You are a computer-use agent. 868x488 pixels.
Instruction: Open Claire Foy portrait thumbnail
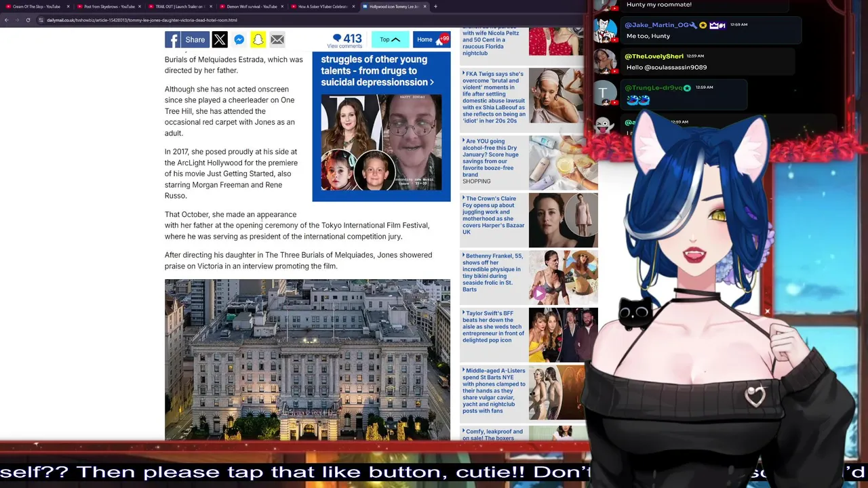564,220
